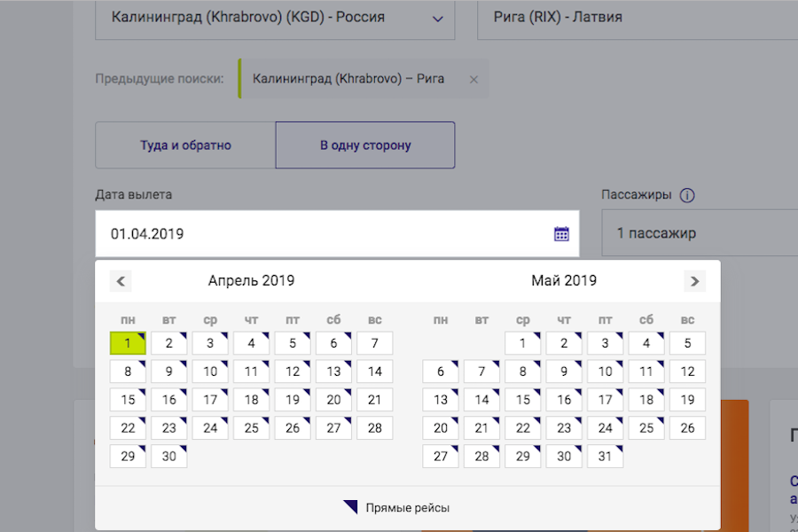798x532 pixels.
Task: Click the X to remove the previous search
Action: pyautogui.click(x=473, y=78)
